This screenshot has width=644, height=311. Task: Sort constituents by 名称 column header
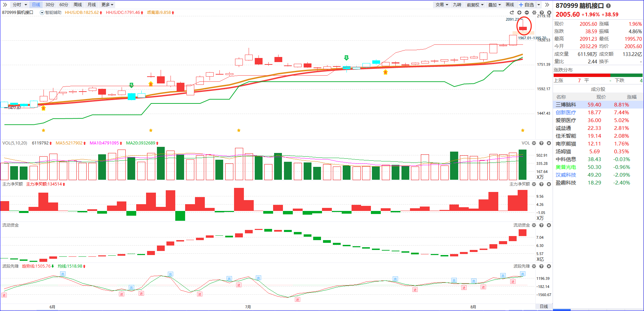click(561, 97)
